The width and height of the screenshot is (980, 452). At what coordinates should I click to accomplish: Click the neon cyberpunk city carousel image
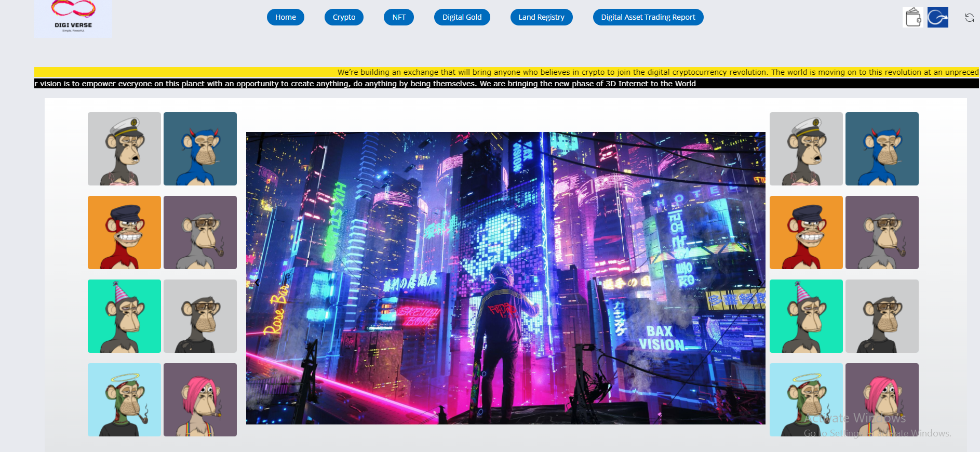click(x=505, y=278)
